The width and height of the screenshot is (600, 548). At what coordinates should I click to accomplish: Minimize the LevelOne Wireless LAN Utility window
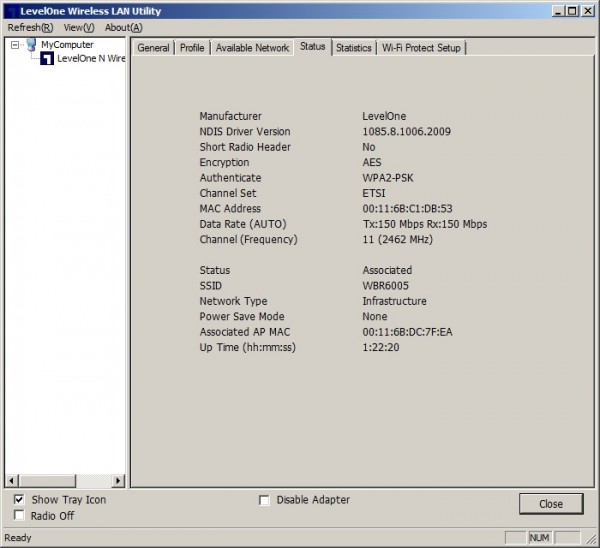[558, 11]
